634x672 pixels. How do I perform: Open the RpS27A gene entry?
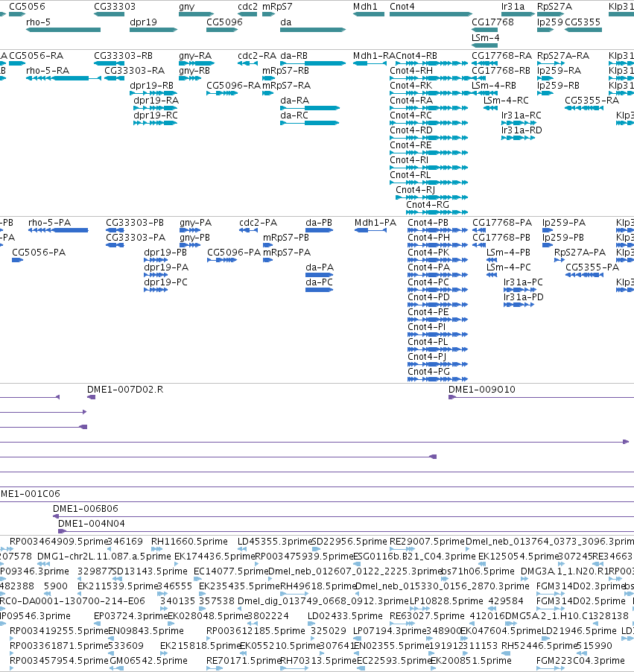pos(550,14)
